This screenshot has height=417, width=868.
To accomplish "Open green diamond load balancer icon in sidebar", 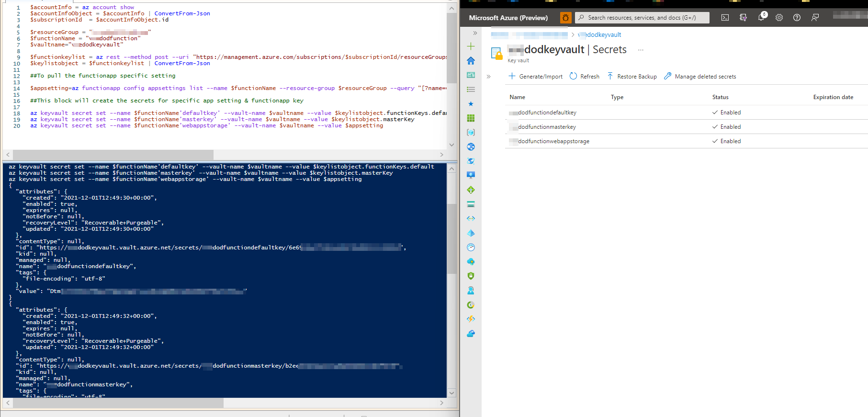I will 471,190.
